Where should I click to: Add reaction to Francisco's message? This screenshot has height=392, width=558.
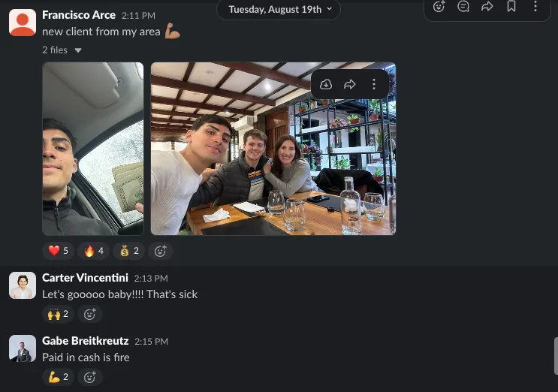[160, 251]
